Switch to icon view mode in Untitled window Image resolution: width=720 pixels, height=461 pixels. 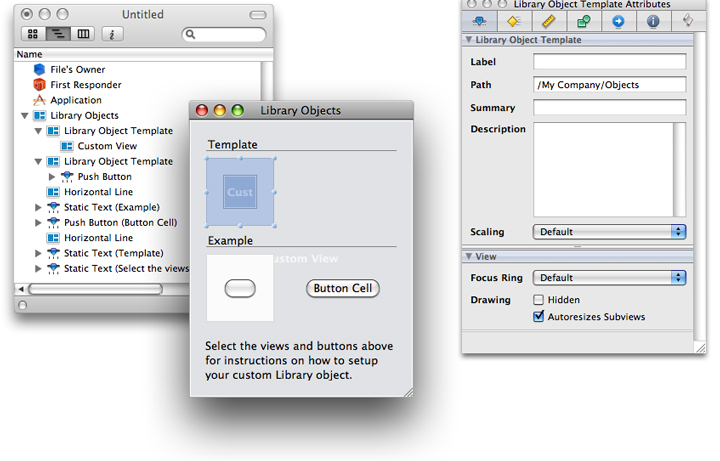(x=33, y=34)
